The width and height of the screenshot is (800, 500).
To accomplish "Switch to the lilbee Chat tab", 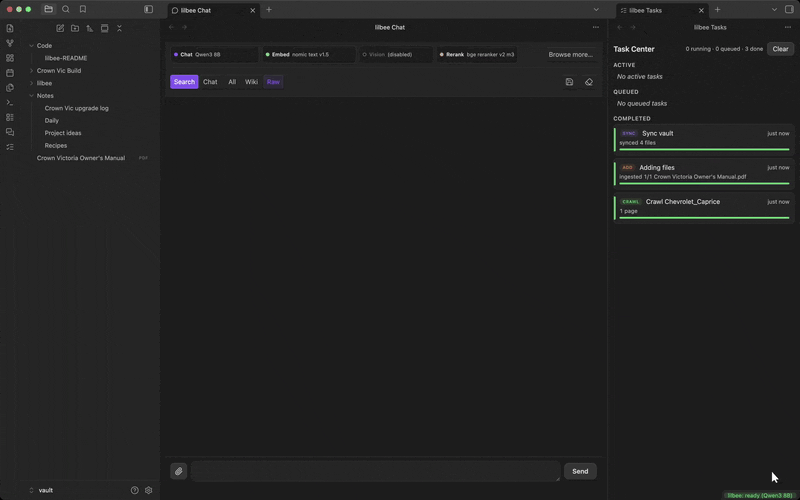I will [x=213, y=10].
